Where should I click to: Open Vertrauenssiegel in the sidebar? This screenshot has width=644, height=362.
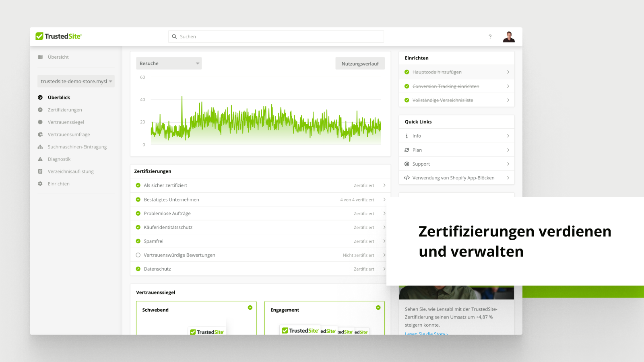click(66, 122)
